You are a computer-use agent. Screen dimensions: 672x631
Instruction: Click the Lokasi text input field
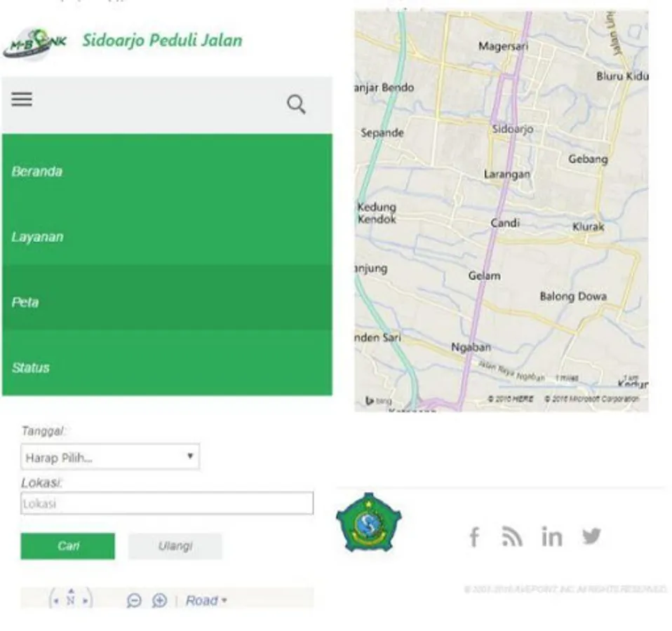[167, 503]
